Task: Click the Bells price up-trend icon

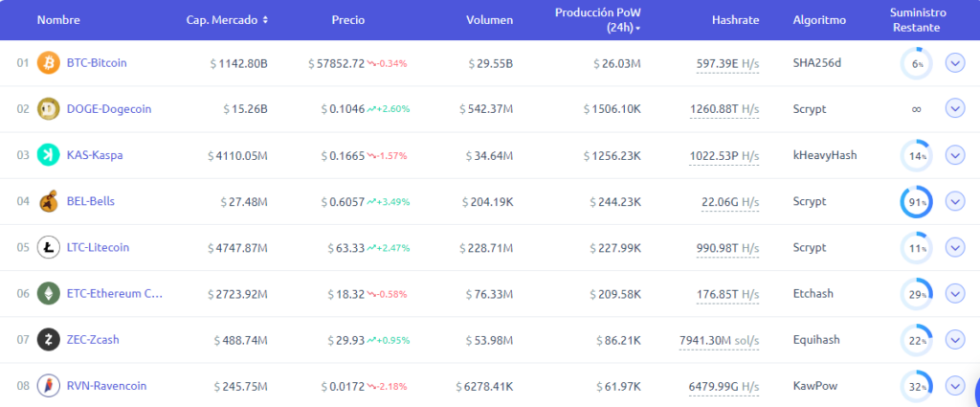Action: [371, 202]
